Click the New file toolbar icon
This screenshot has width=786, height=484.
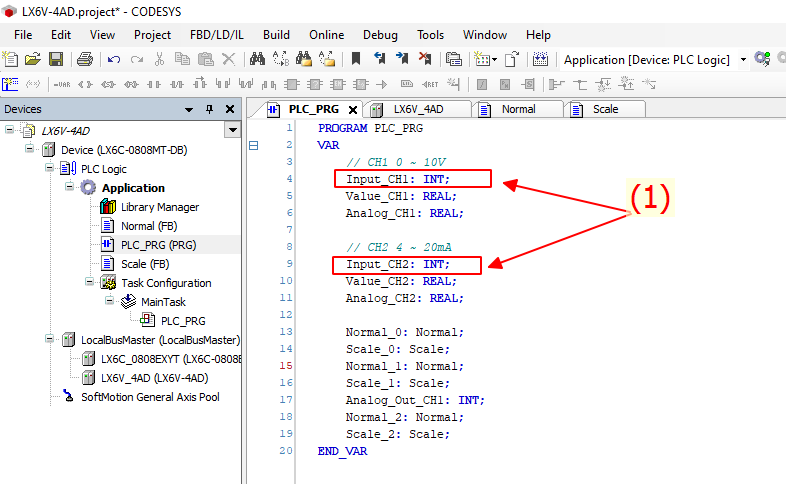point(10,59)
